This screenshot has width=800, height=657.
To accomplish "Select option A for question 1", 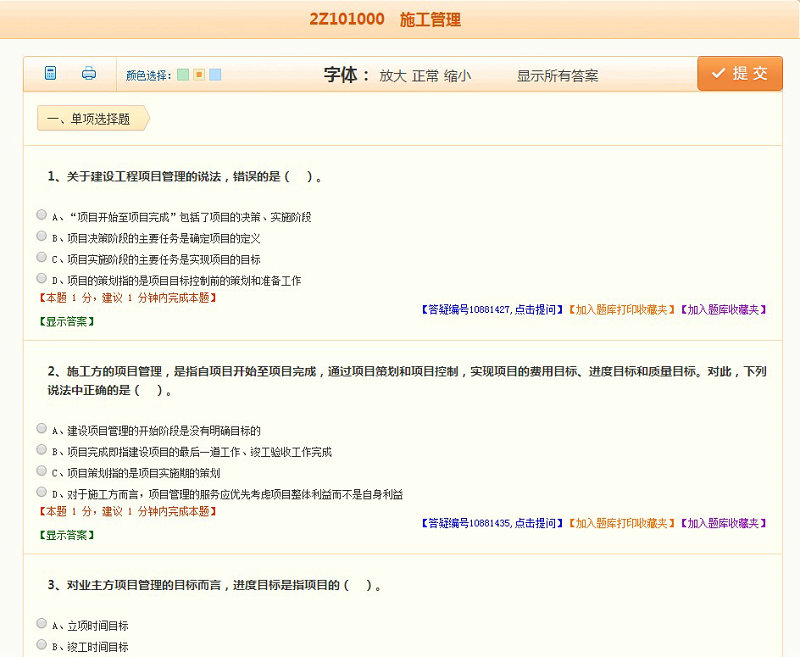I will point(41,215).
